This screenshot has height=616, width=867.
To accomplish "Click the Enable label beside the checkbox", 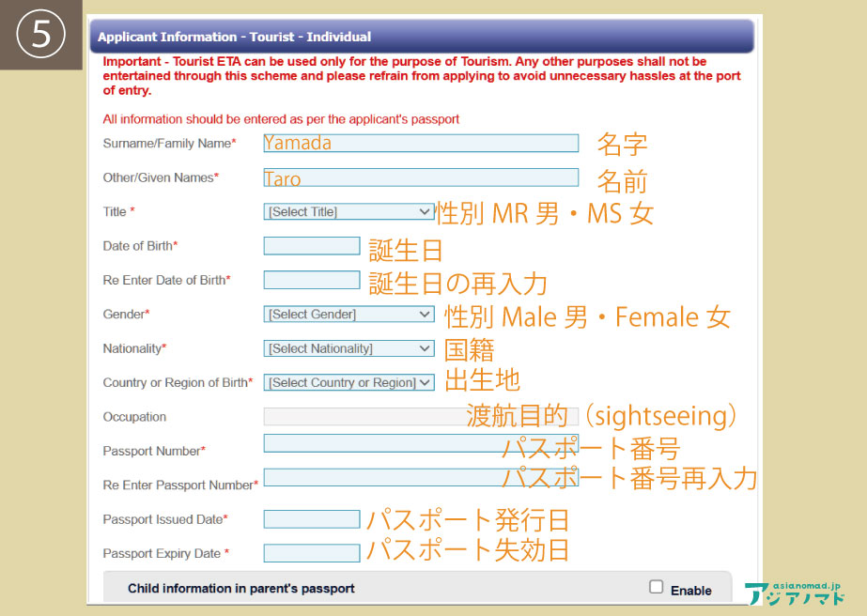I will pyautogui.click(x=690, y=591).
